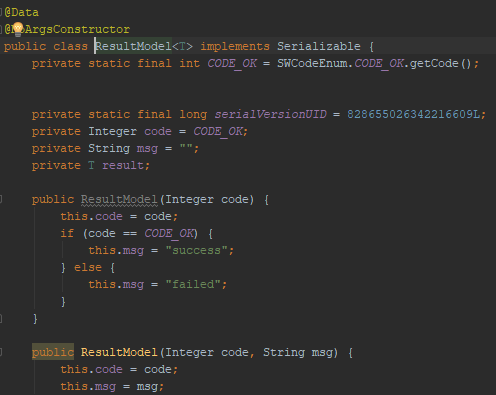Click SWCodeEnum class reference
The image size is (496, 395).
pyautogui.click(x=312, y=63)
